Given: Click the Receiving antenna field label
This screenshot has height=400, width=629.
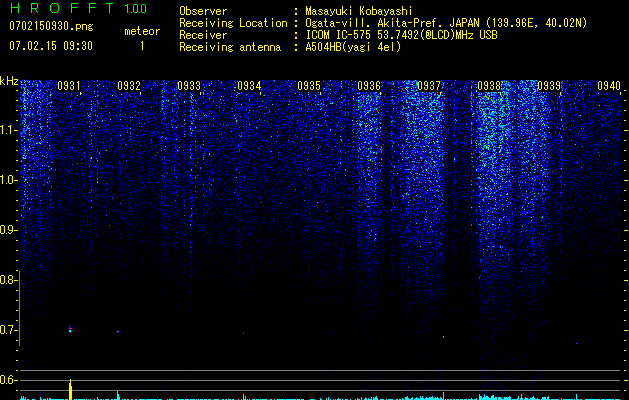Looking at the screenshot, I should tap(230, 47).
